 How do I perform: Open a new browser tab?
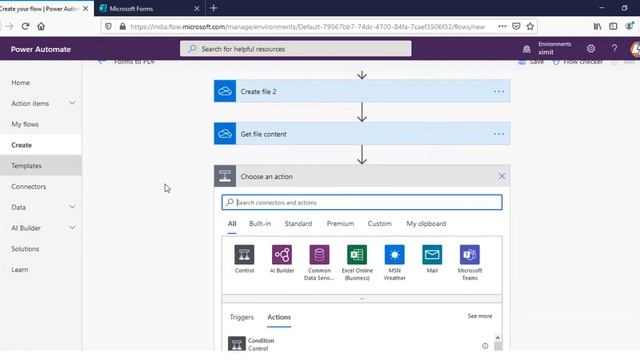coord(213,8)
